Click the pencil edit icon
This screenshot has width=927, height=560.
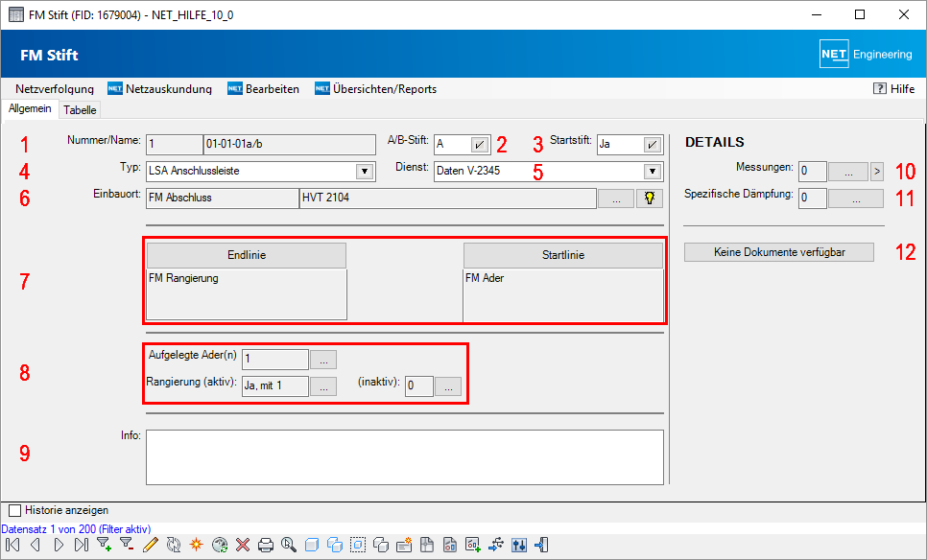click(x=150, y=545)
